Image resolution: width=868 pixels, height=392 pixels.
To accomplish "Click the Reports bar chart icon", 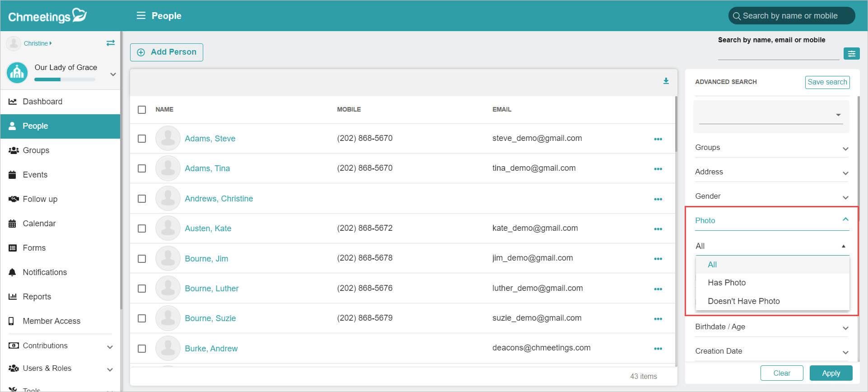I will click(x=13, y=297).
